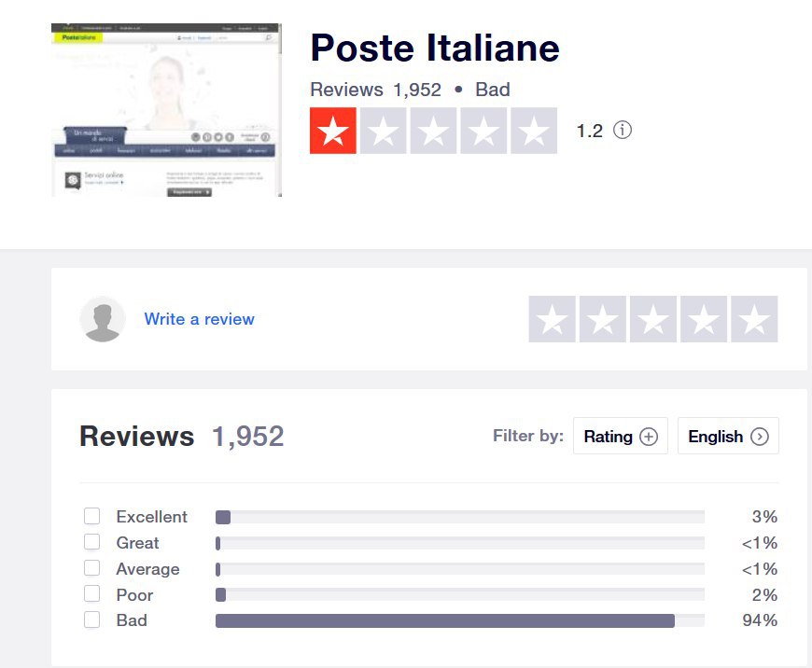Select two stars in the Write a review rating
812x668 pixels.
pos(602,319)
